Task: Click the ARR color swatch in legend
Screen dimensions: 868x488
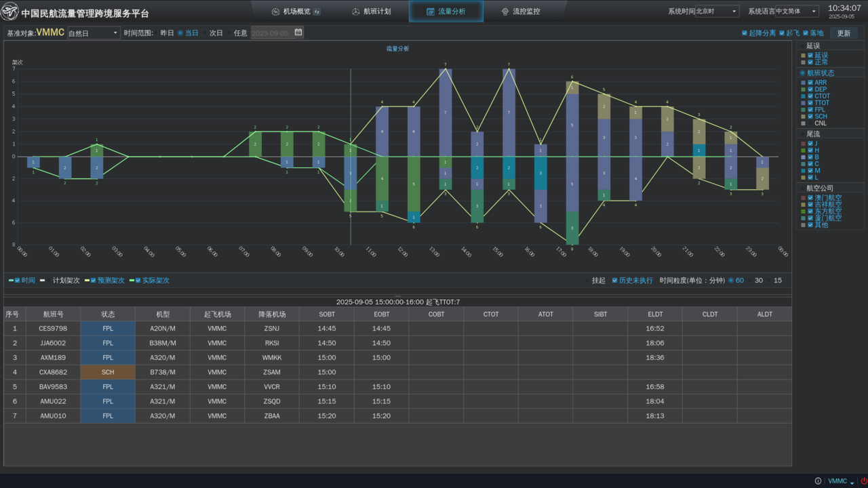Action: pyautogui.click(x=803, y=83)
